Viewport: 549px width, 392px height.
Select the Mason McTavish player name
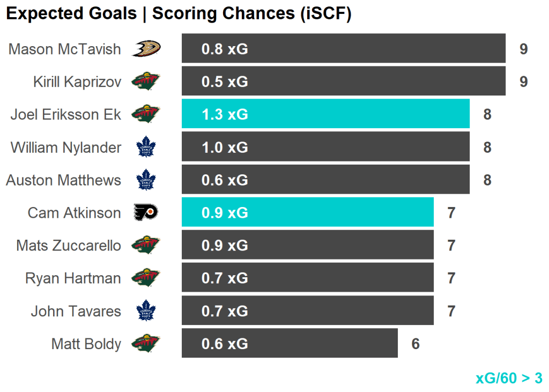pyautogui.click(x=65, y=49)
